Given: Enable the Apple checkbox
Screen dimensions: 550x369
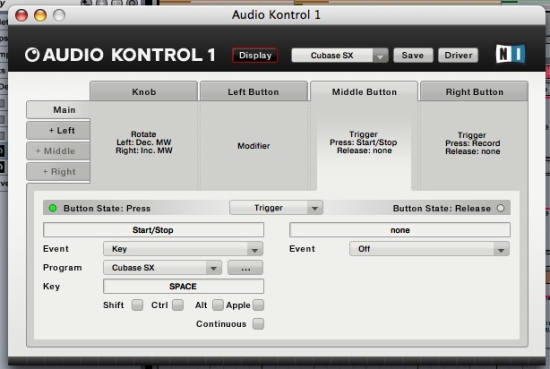Looking at the screenshot, I should 258,305.
